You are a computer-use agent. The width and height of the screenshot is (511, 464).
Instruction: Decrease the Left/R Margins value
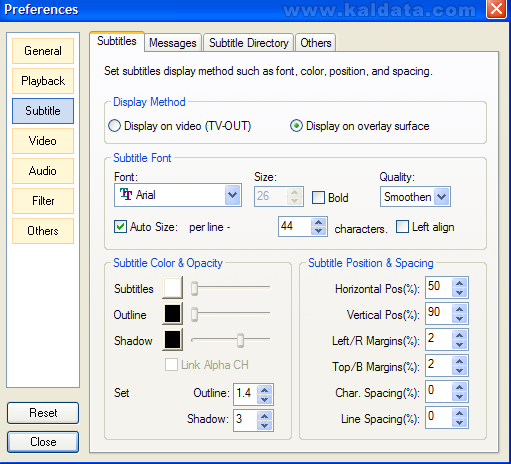(x=460, y=344)
